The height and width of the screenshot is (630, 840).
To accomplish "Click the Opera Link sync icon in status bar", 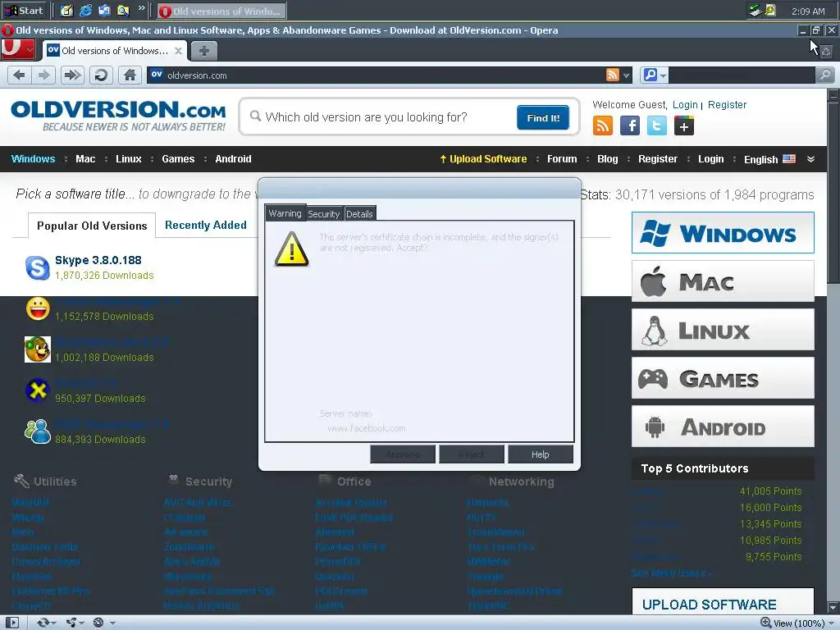I will click(43, 623).
